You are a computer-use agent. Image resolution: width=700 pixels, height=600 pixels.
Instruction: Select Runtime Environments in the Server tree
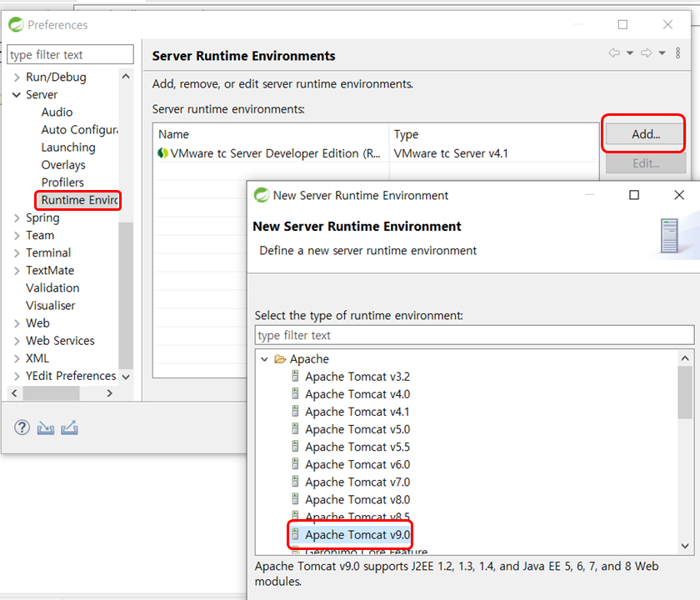coord(79,200)
